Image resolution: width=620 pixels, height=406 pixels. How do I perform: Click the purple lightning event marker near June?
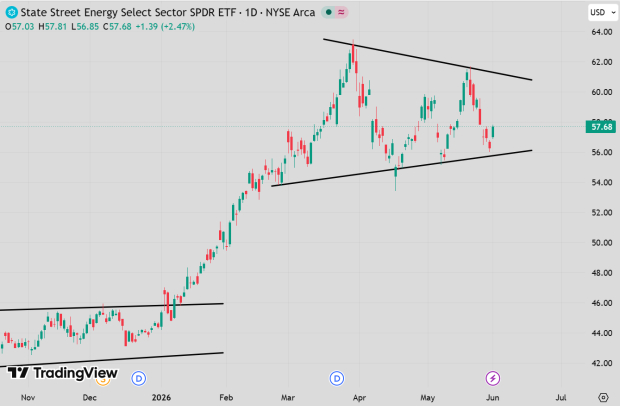point(493,379)
